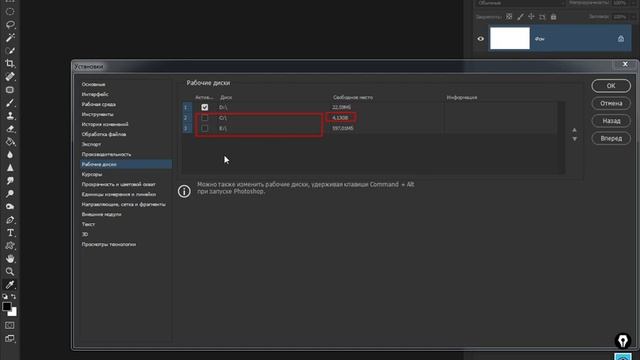Select the Sharpen triangle tool
This screenshot has width=640, height=360.
tap(10, 168)
